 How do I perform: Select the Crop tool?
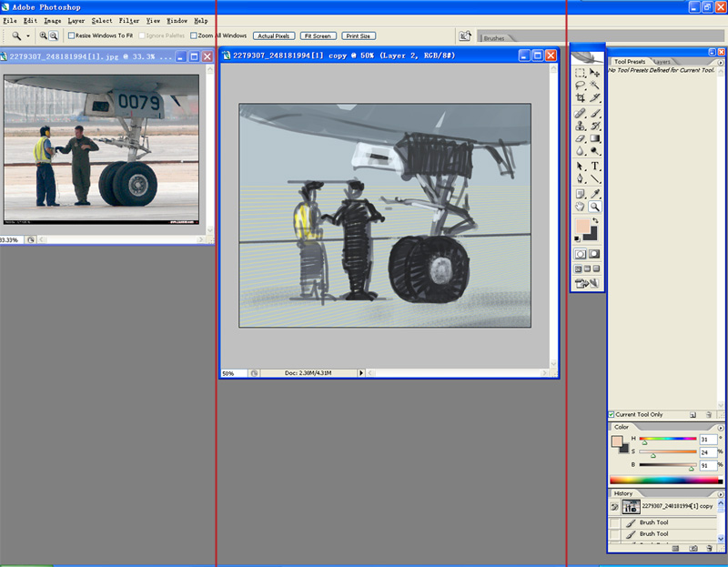tap(580, 98)
